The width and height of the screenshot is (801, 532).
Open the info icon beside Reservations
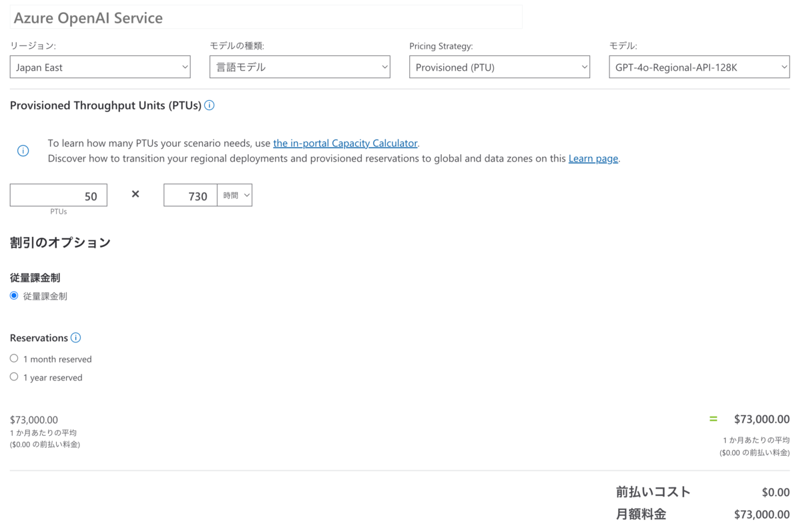76,338
